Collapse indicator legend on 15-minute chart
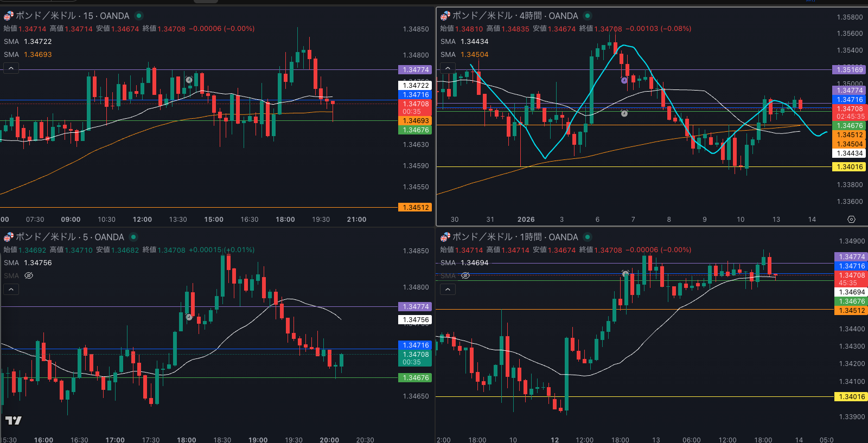Viewport: 868px width, 443px height. coord(11,68)
